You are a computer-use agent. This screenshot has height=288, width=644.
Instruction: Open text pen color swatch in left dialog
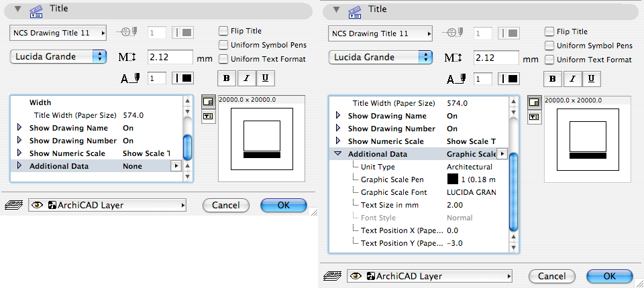click(182, 78)
